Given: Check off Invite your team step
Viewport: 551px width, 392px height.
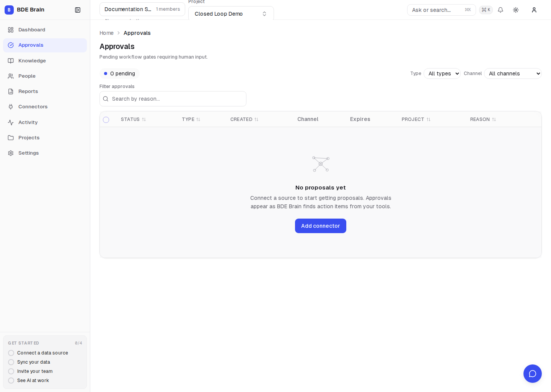Looking at the screenshot, I should [x=11, y=371].
